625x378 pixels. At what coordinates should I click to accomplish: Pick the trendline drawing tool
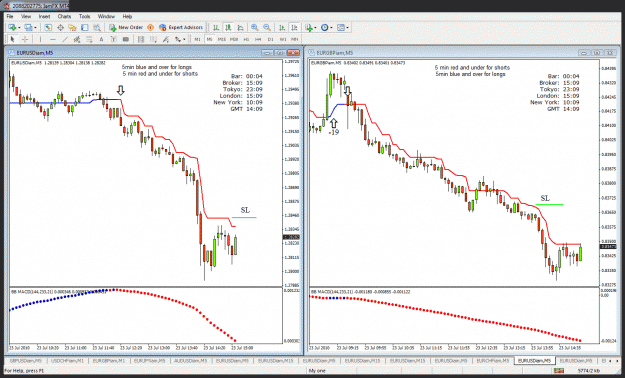[x=66, y=39]
